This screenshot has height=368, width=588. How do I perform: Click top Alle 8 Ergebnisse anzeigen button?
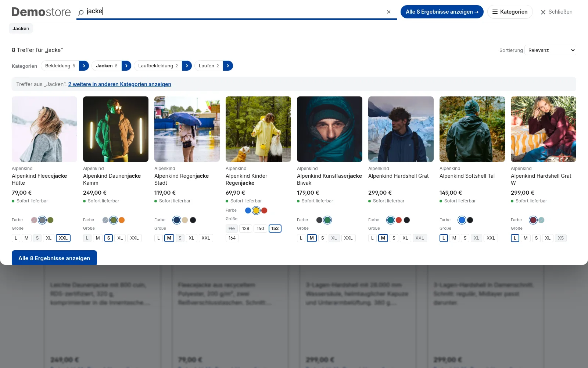[442, 12]
